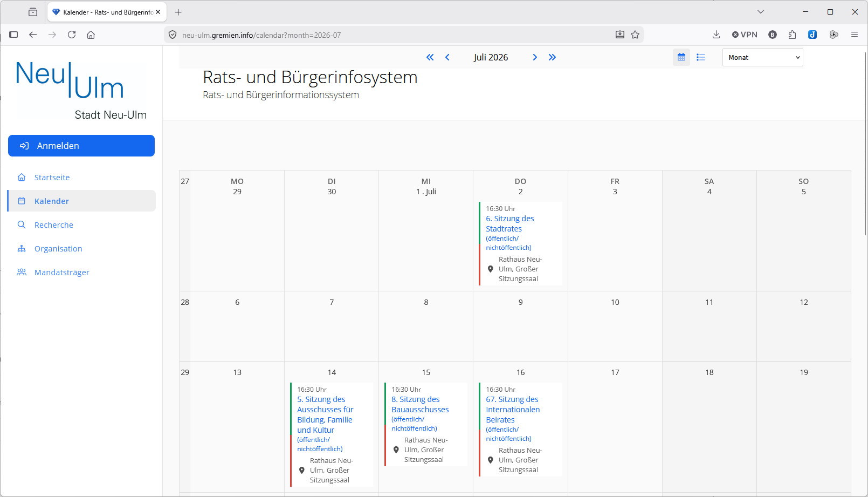Image resolution: width=868 pixels, height=497 pixels.
Task: Open the Monat view dropdown
Action: tap(762, 57)
